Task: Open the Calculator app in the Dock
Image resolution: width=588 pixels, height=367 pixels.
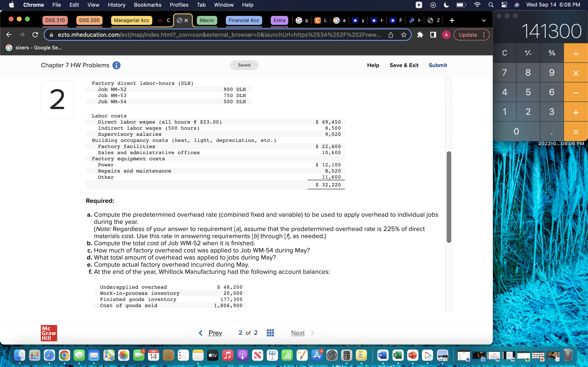Action: (346, 356)
